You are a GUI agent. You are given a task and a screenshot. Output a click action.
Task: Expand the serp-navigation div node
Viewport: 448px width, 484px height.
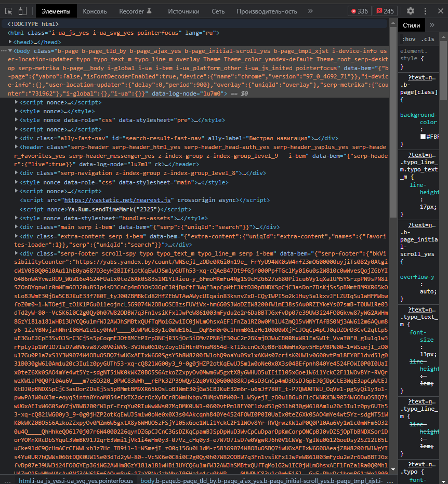point(17,173)
